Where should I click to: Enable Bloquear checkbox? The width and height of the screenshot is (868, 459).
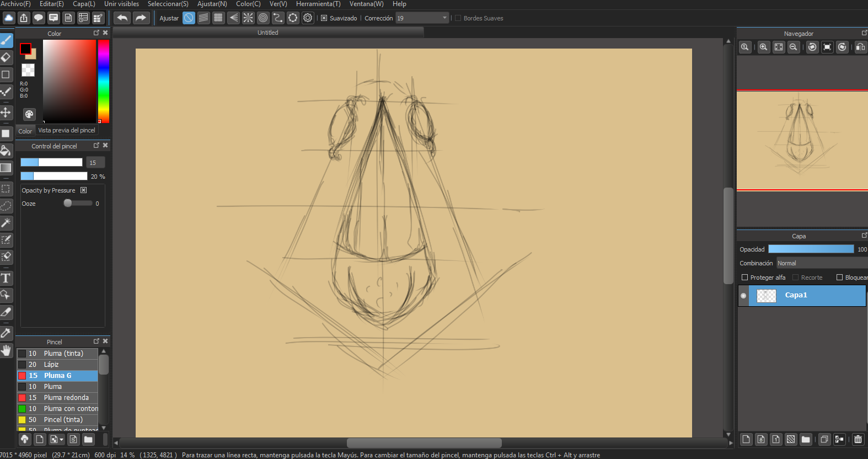click(840, 277)
